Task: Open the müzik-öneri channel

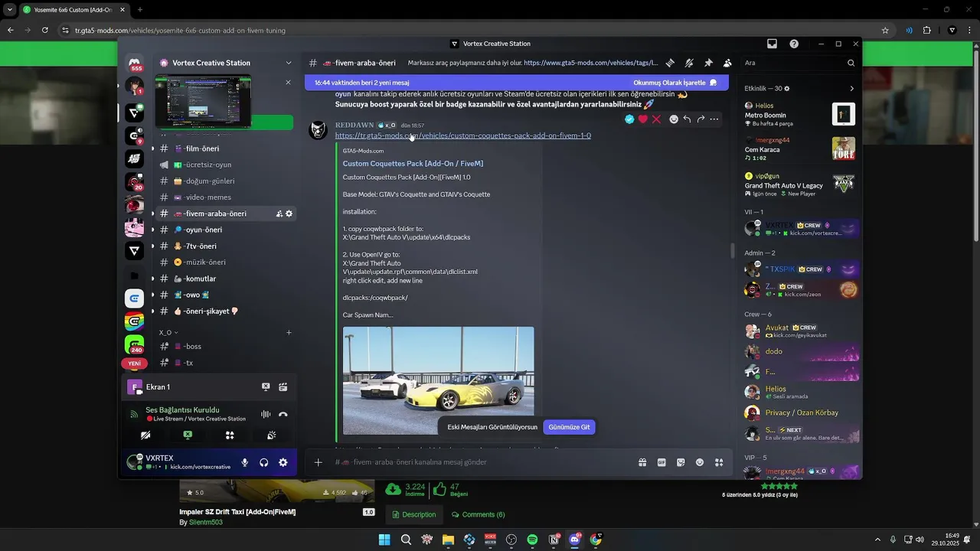Action: pos(226,262)
